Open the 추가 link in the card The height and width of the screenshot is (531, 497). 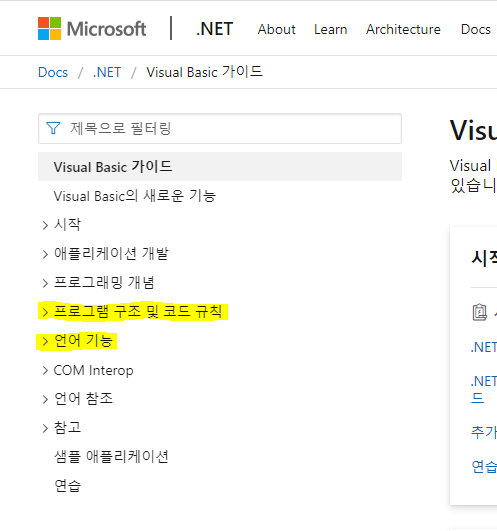tap(484, 432)
